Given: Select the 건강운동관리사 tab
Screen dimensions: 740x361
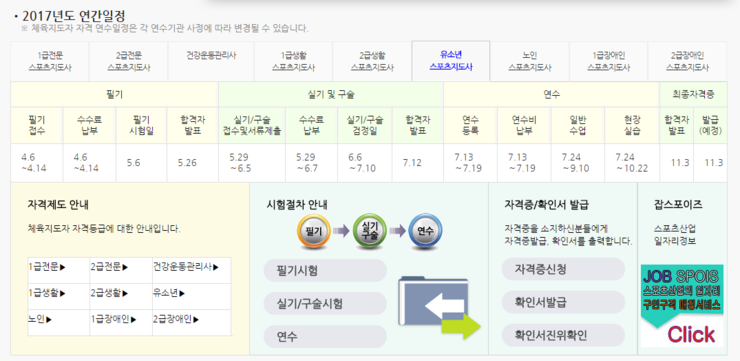Looking at the screenshot, I should tap(211, 61).
